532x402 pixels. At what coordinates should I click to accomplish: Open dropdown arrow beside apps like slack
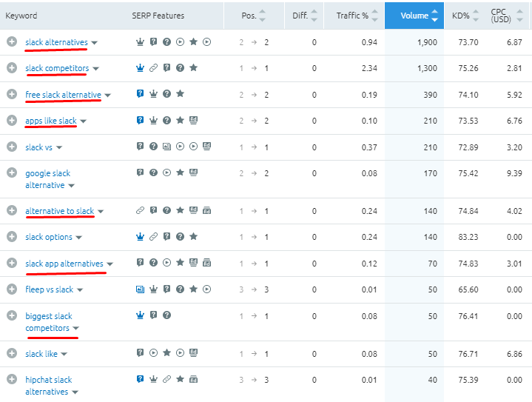(x=83, y=121)
